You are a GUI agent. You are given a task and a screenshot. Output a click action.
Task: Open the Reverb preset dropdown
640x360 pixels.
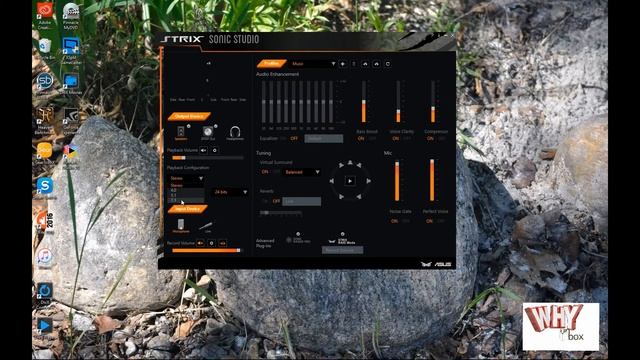(302, 201)
